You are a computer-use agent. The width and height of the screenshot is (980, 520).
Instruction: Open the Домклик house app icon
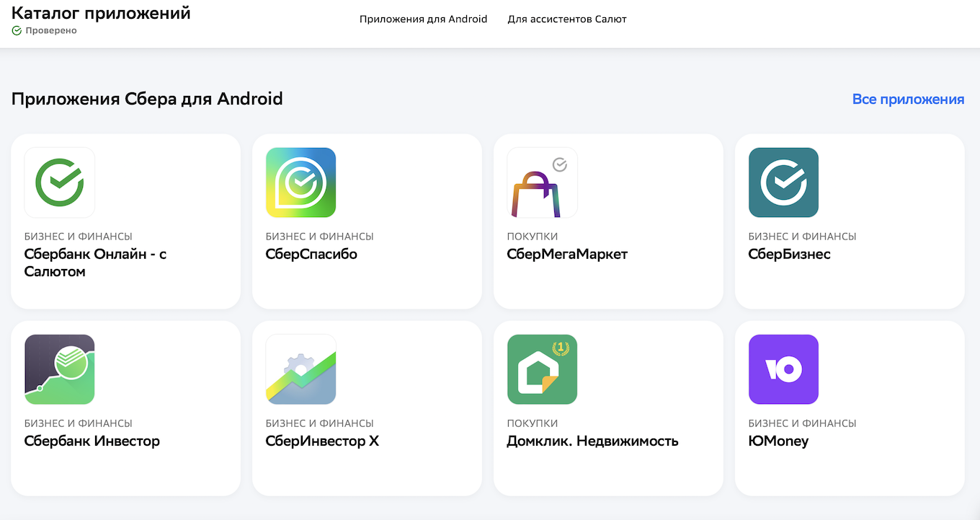click(x=543, y=369)
